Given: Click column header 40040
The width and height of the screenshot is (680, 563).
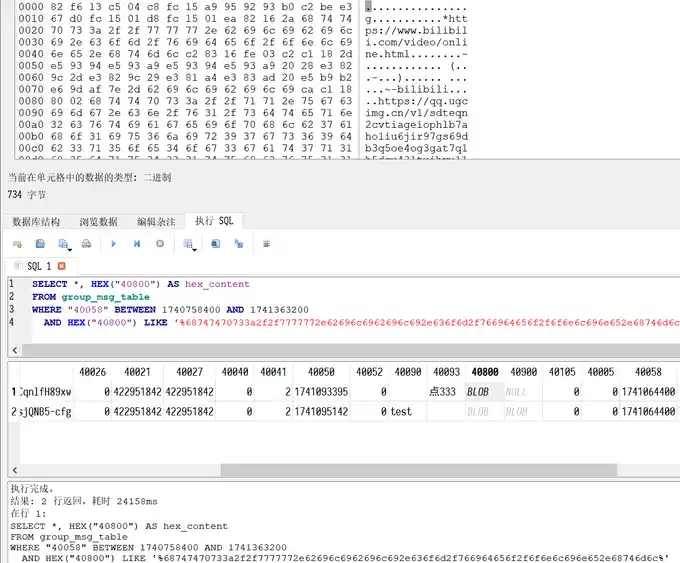Looking at the screenshot, I should pos(235,372).
